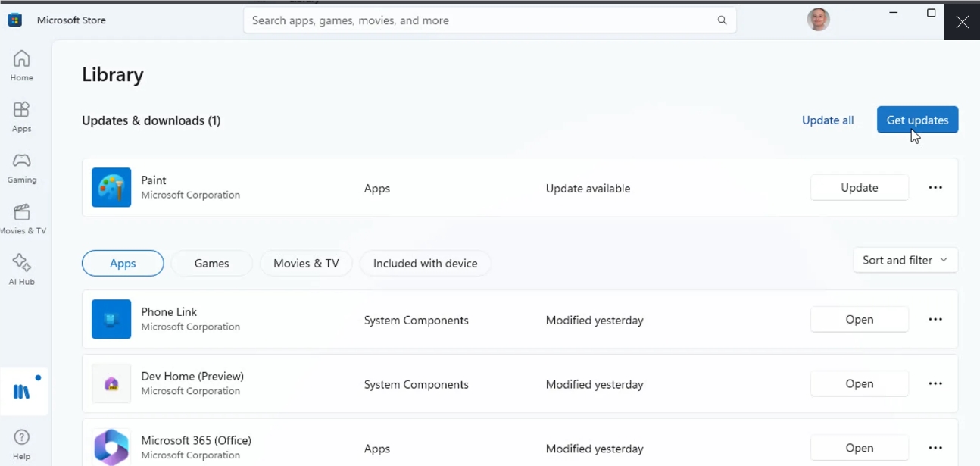Screen dimensions: 980x466
Task: Click the Get updates button
Action: tap(917, 120)
